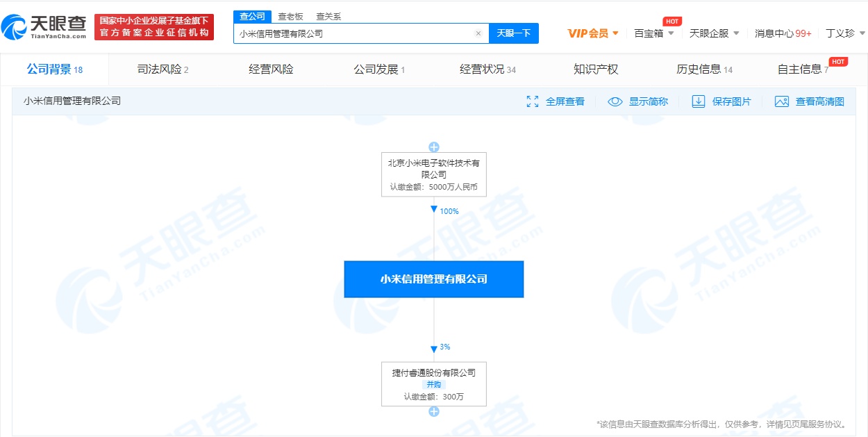Switch to the 经营状况 tab
Viewport: 868px width, 437px height.
pyautogui.click(x=487, y=69)
